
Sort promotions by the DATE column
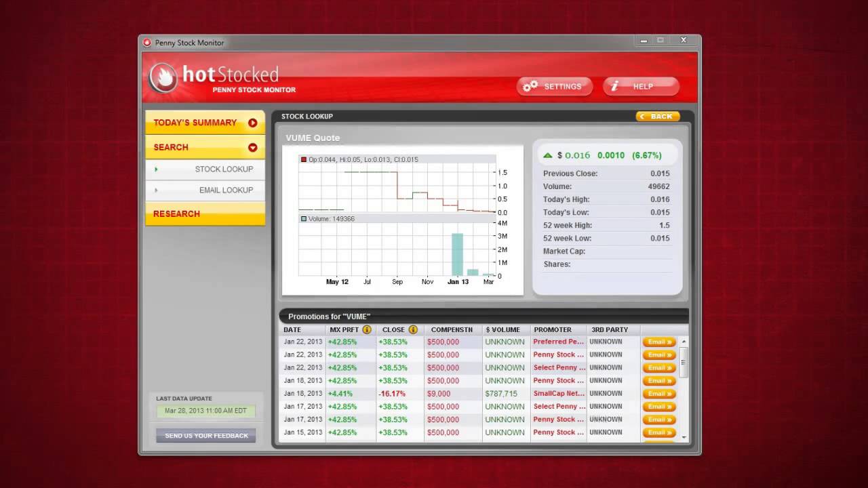coord(292,330)
